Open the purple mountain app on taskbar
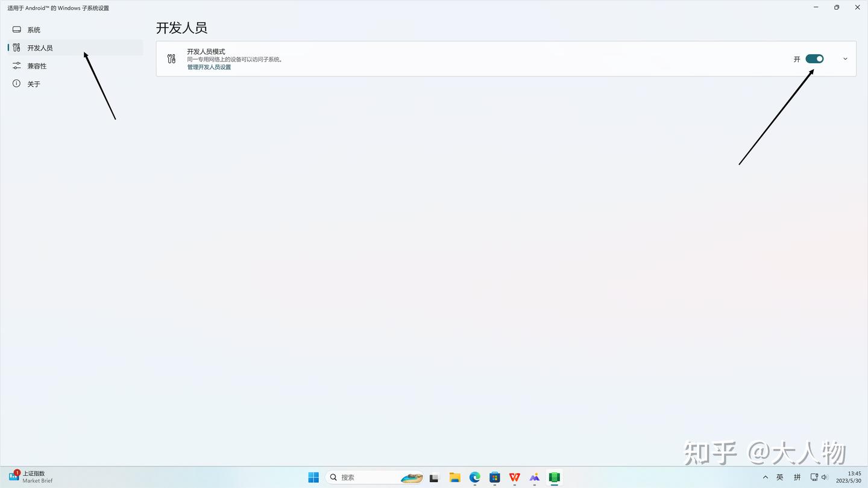This screenshot has width=868, height=488. tap(535, 477)
